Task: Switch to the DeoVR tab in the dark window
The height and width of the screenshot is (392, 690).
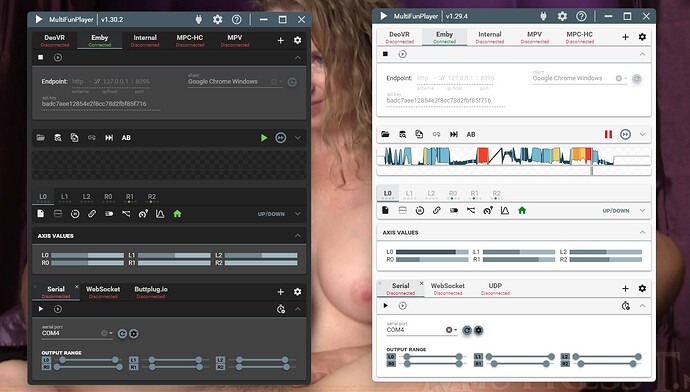Action: [55, 40]
